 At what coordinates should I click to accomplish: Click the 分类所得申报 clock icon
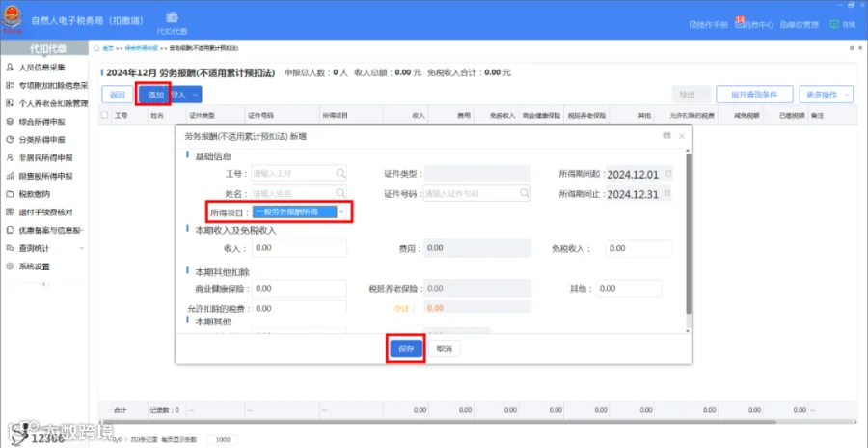coord(10,140)
